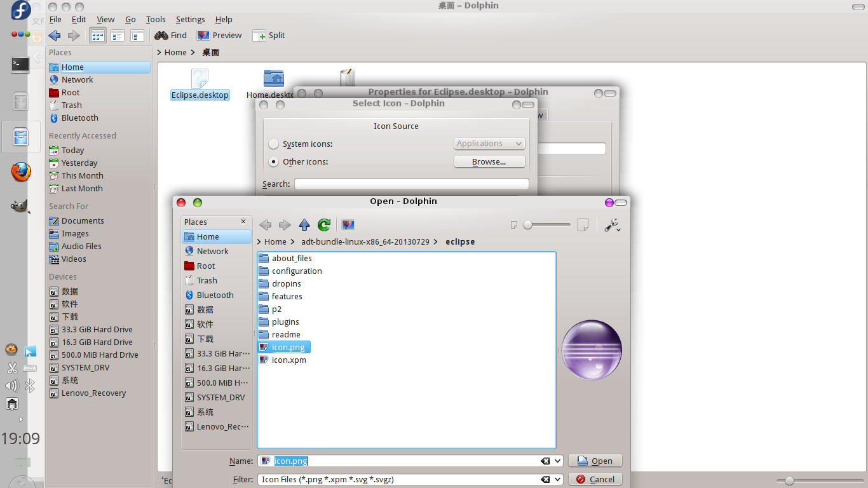Select System icons radio button
This screenshot has height=488, width=868.
coord(273,144)
